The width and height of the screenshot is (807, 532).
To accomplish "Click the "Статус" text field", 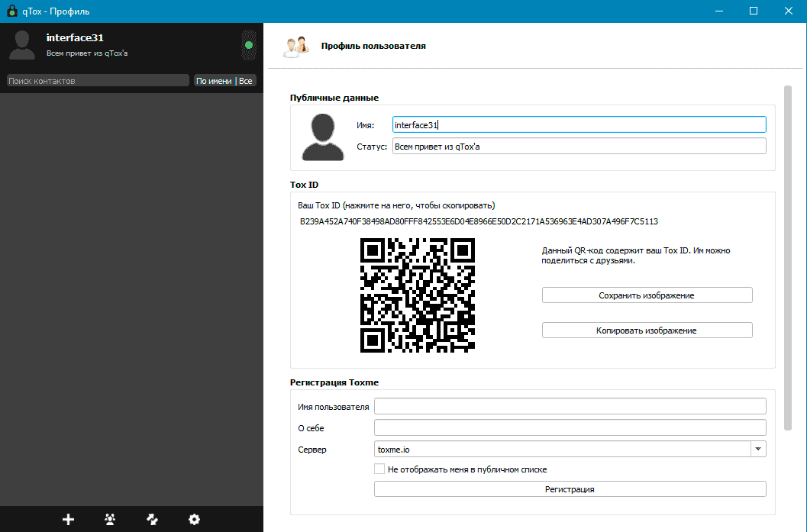I will point(578,147).
